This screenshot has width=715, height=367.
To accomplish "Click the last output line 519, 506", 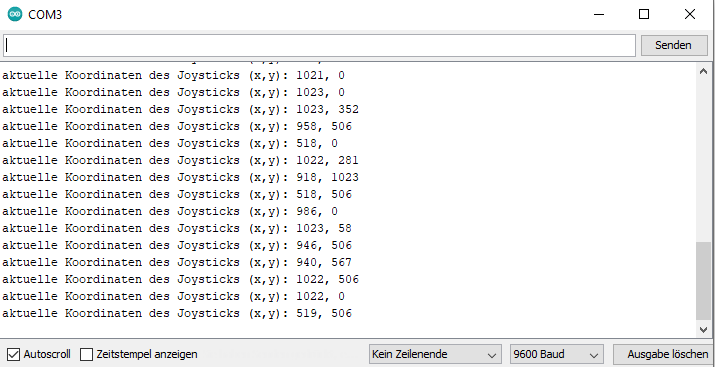I will click(177, 314).
